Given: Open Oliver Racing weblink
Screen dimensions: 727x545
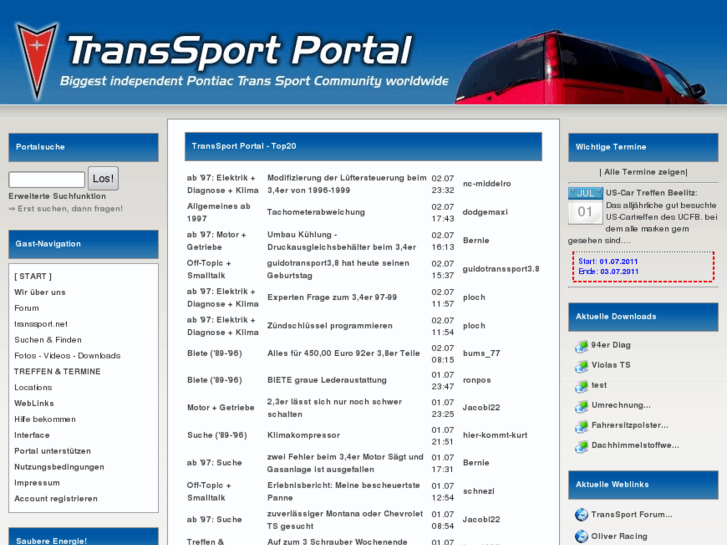Looking at the screenshot, I should click(x=619, y=536).
